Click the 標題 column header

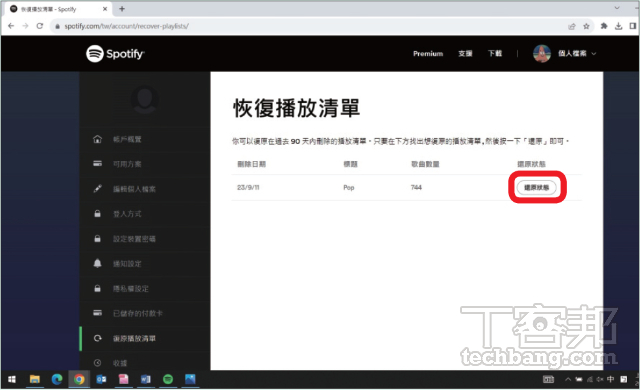[x=350, y=164]
